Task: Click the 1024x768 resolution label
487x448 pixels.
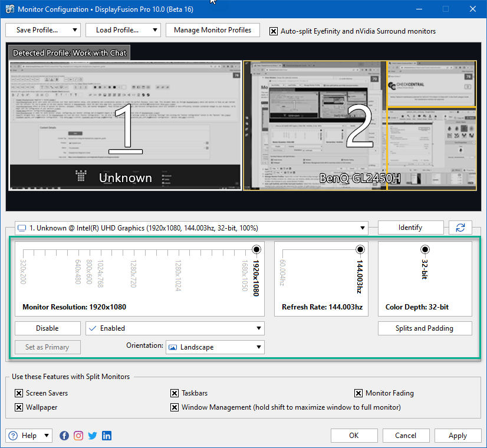Action: point(100,274)
